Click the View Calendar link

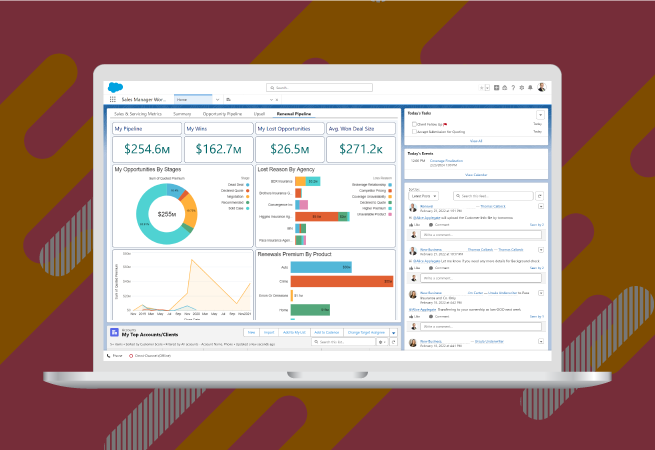click(475, 174)
